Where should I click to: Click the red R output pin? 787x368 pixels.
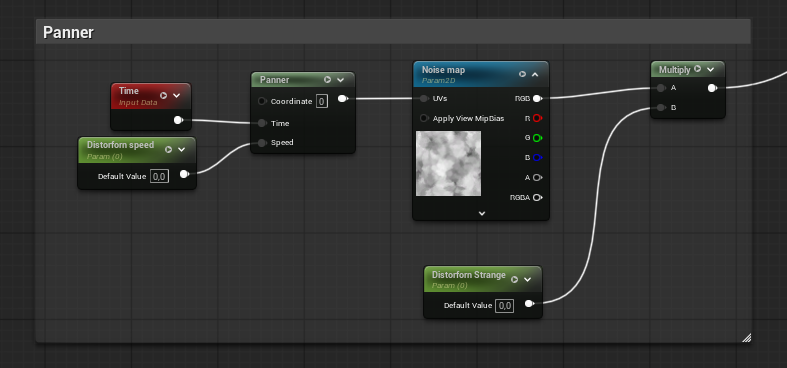pyautogui.click(x=537, y=118)
